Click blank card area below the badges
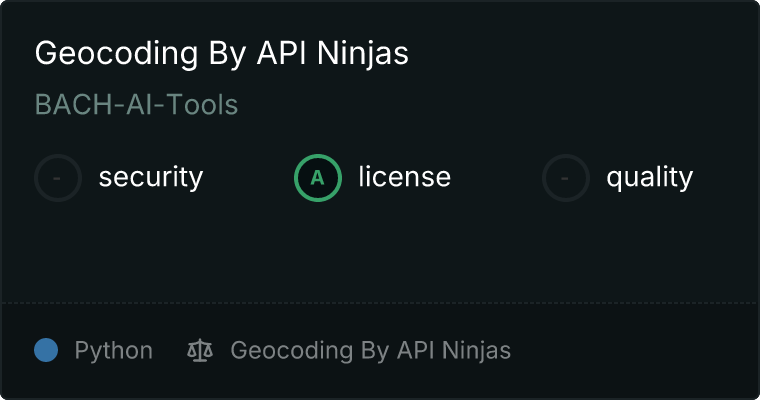The height and width of the screenshot is (400, 760). coord(380,250)
